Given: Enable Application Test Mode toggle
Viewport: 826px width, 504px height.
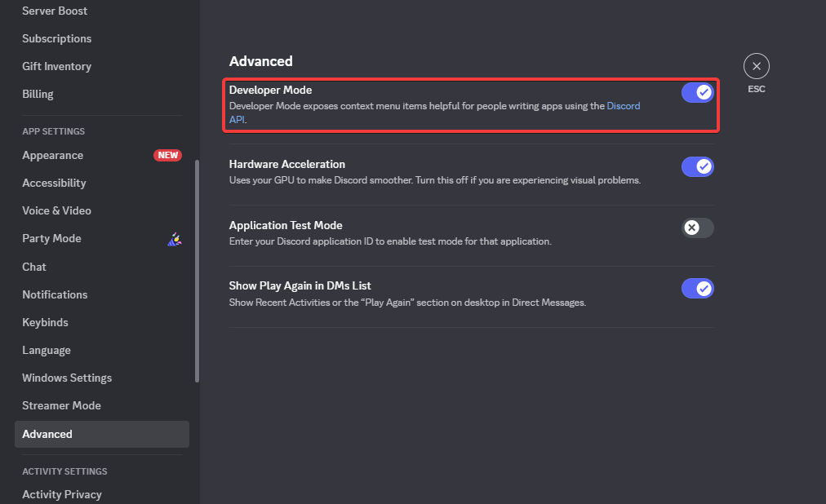Looking at the screenshot, I should coord(698,228).
